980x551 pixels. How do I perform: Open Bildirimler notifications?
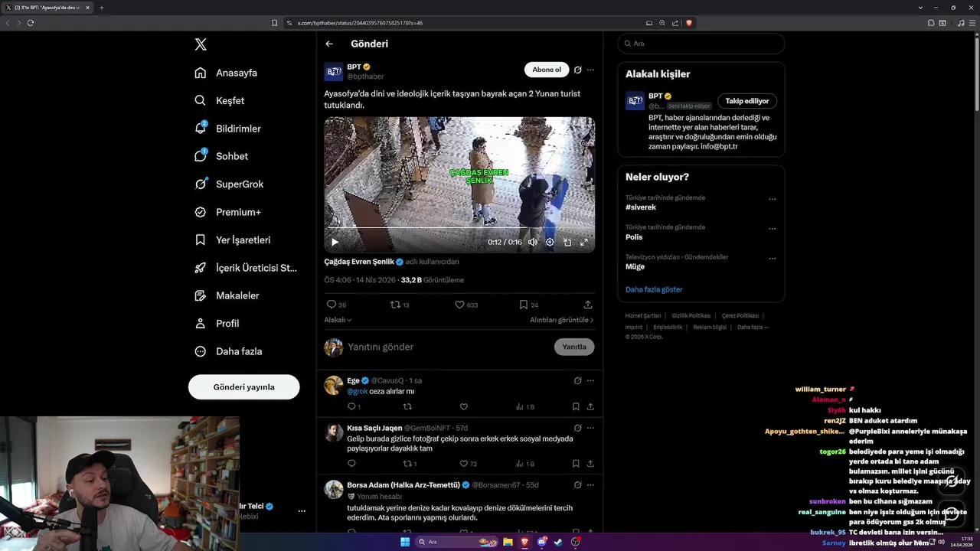(227, 129)
